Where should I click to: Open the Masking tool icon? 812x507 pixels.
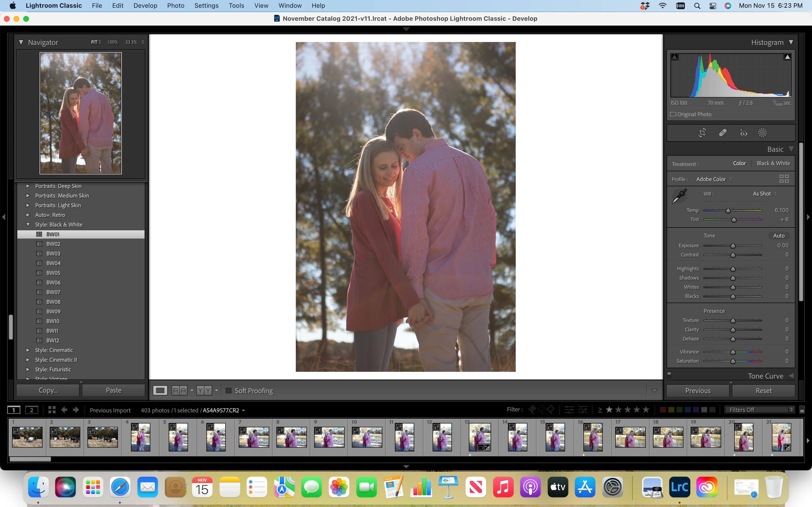point(762,133)
